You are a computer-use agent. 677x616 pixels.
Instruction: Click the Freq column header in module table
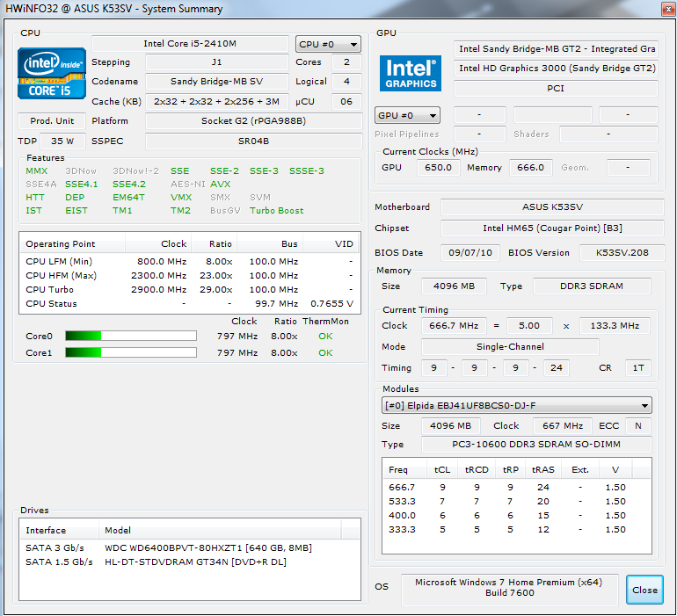(x=405, y=469)
